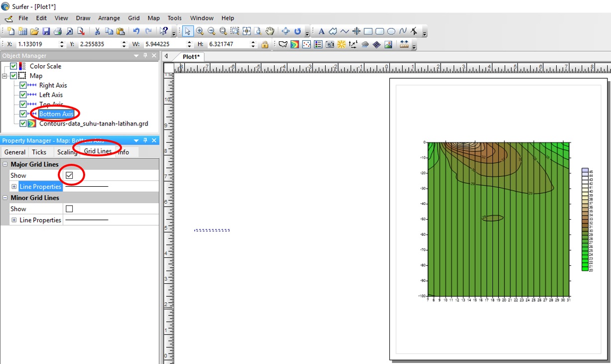The height and width of the screenshot is (364, 611).
Task: Open the File menu
Action: 23,18
